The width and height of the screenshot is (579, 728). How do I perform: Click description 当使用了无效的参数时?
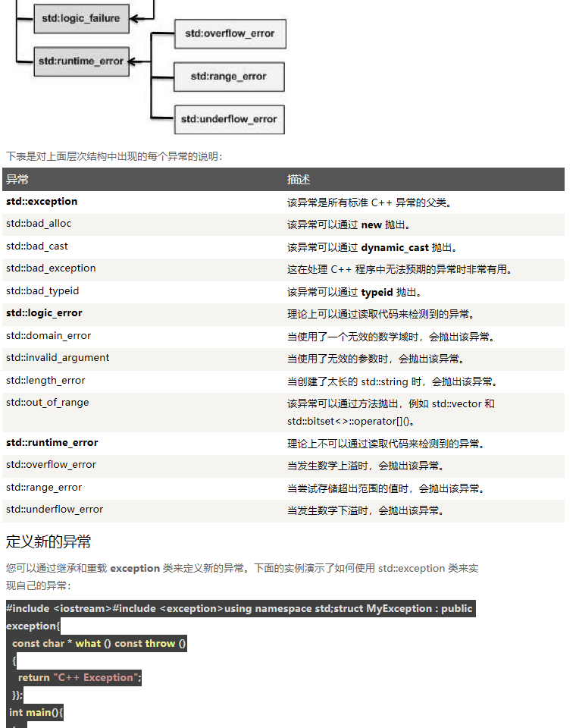376,359
